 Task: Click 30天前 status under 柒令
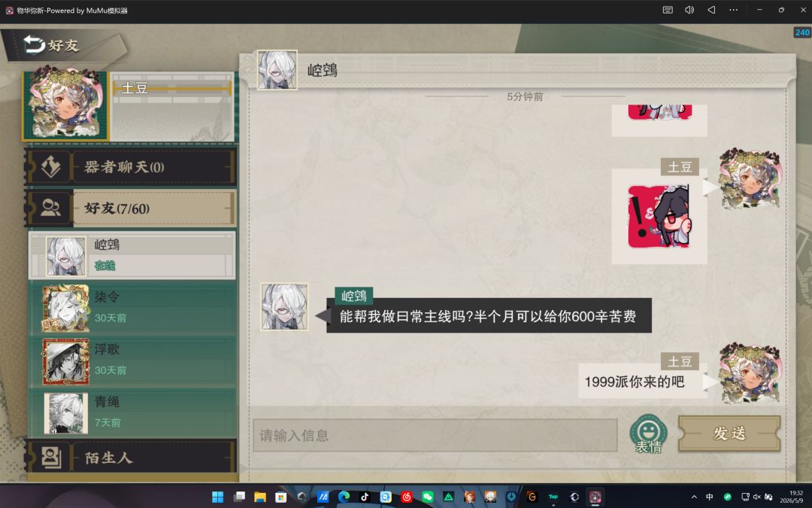click(111, 318)
